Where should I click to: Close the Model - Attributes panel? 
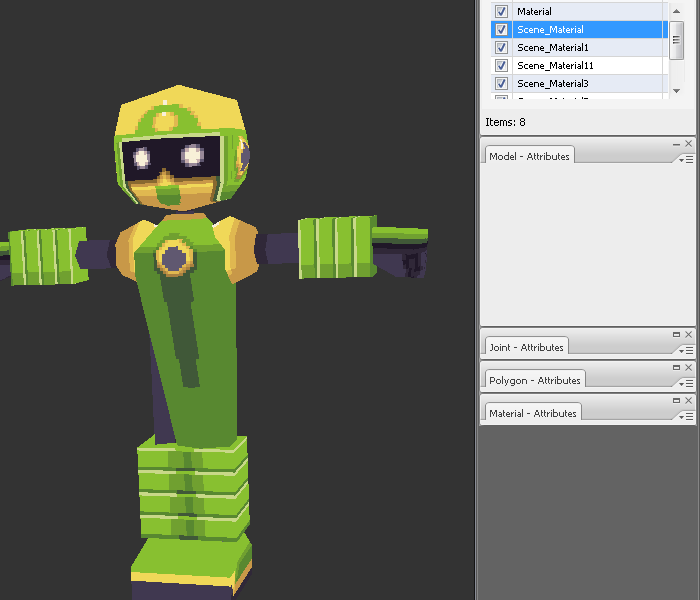click(x=688, y=144)
